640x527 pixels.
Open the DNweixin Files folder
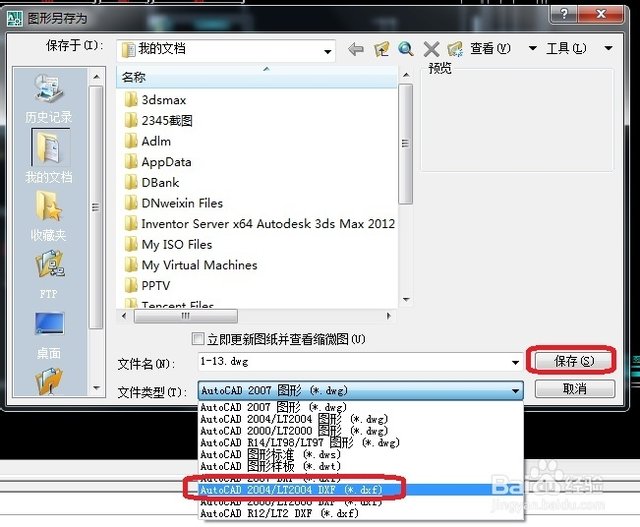click(173, 203)
